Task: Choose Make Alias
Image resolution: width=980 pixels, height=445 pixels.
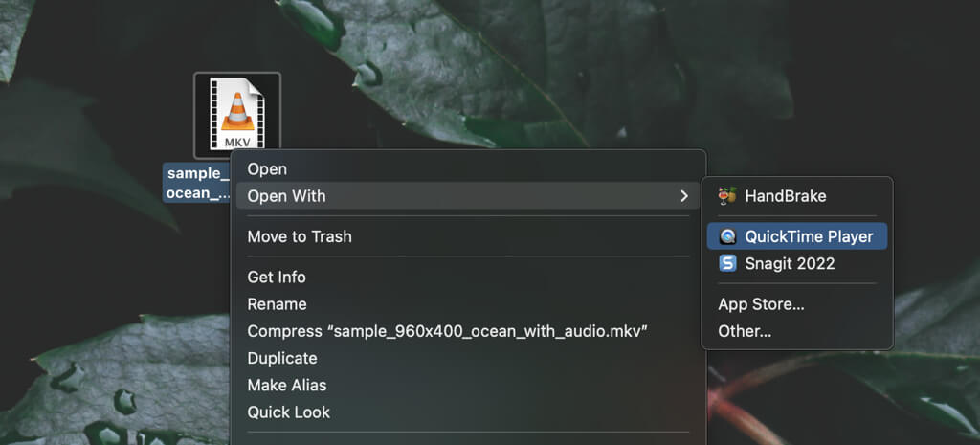Action: [x=468, y=385]
